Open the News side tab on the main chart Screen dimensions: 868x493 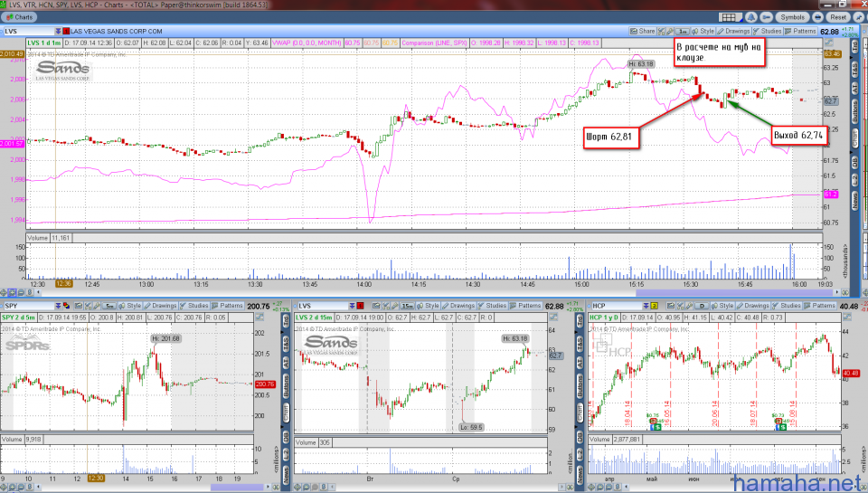854,201
